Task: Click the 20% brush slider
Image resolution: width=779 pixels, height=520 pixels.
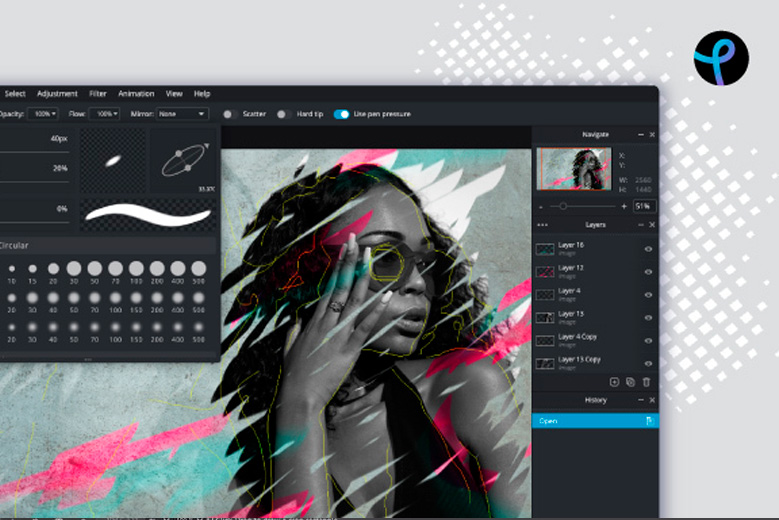Action: pyautogui.click(x=34, y=182)
